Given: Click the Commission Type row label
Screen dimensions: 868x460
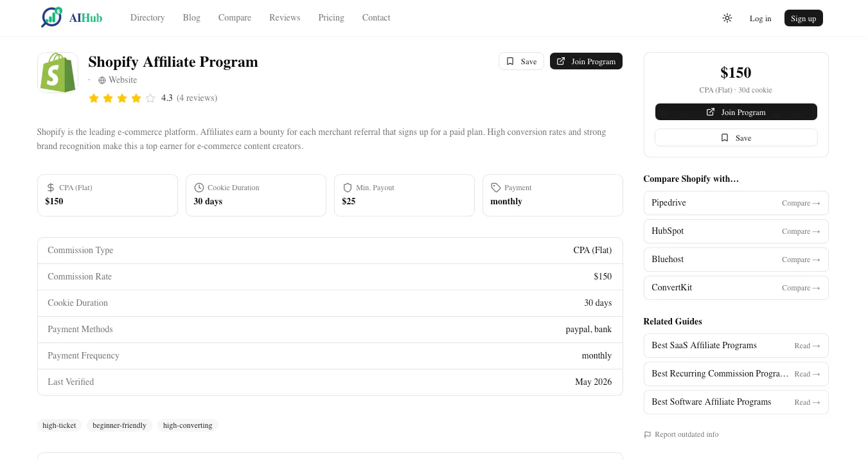Looking at the screenshot, I should click(x=80, y=251).
